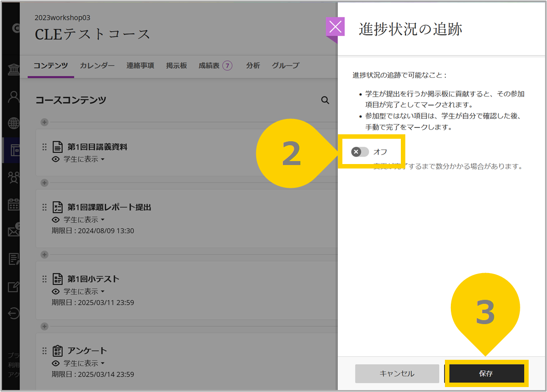Click the drag handle of 第1回課題レポート提出
The image size is (547, 392).
point(44,207)
